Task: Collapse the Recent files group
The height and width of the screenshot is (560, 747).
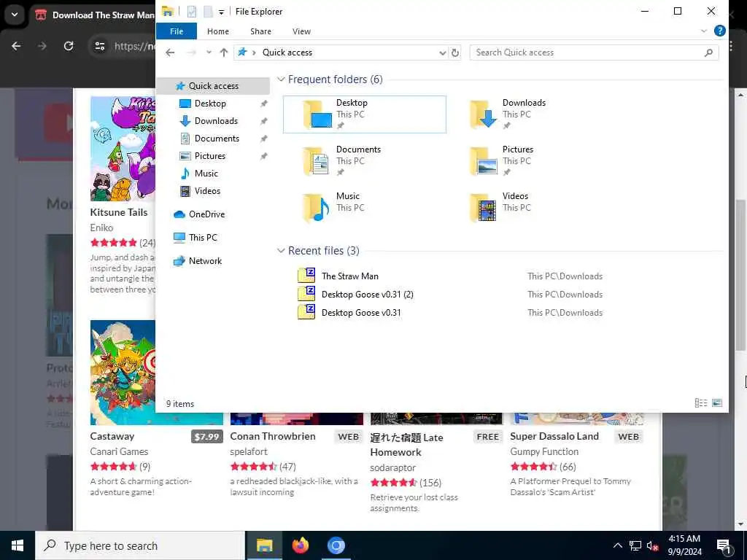Action: point(281,251)
